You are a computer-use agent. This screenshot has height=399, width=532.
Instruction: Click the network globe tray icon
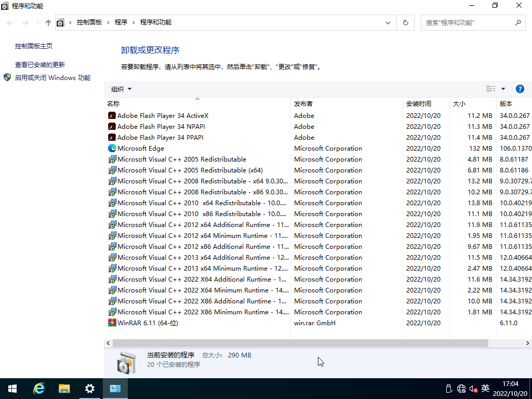tap(461, 389)
